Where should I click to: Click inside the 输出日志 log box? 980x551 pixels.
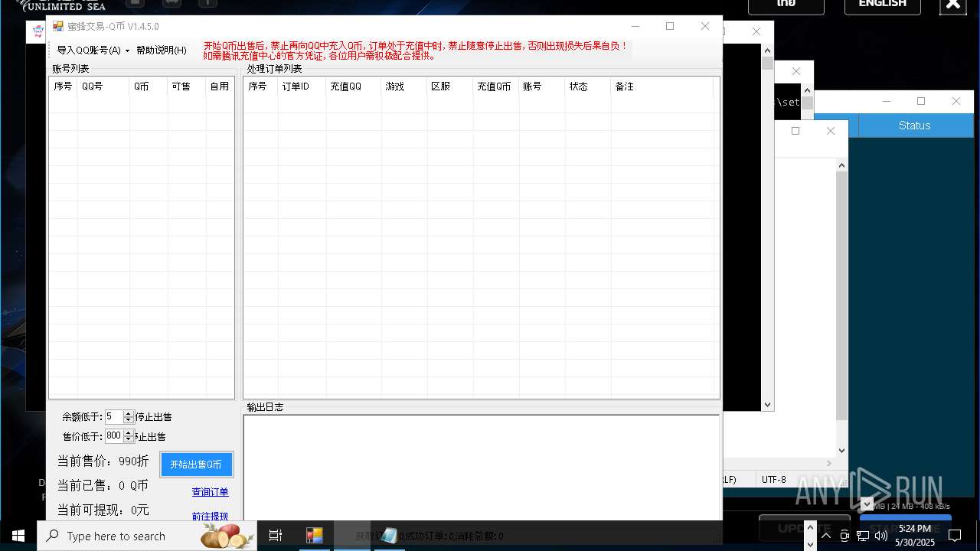click(x=482, y=468)
